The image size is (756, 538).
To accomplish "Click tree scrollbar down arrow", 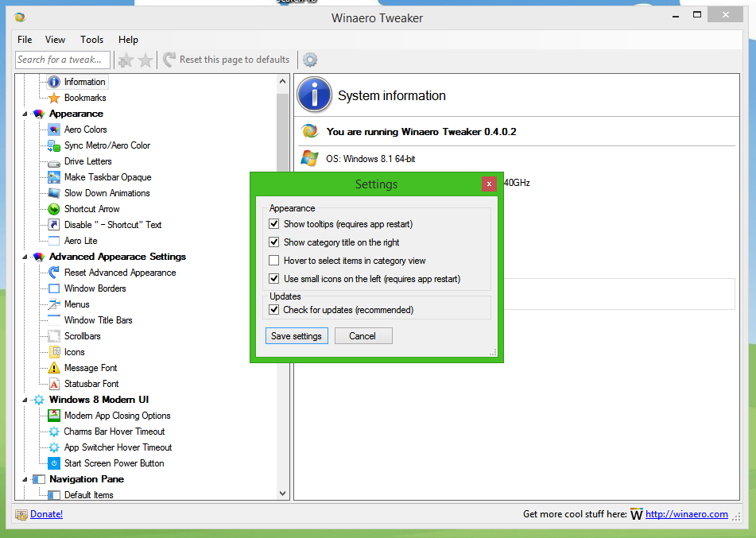I will pos(282,493).
